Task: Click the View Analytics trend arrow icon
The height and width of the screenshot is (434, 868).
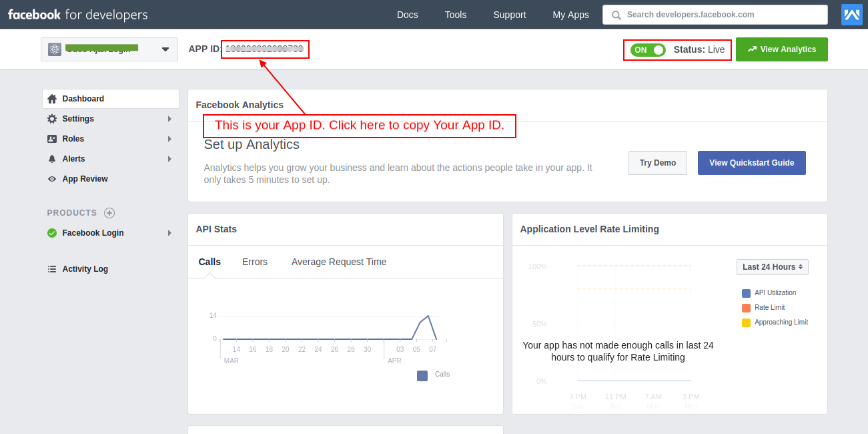Action: pos(752,49)
